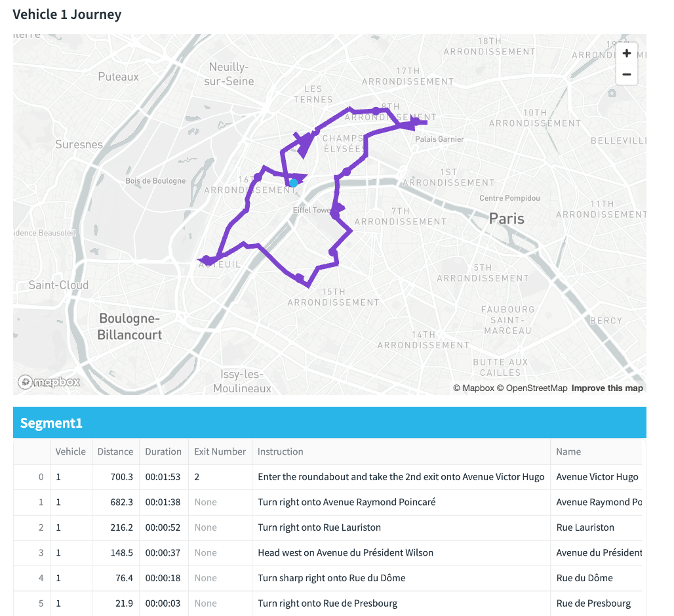Viewport: 674px width, 616px height.
Task: Click the cyan start marker on the route
Action: tap(294, 183)
